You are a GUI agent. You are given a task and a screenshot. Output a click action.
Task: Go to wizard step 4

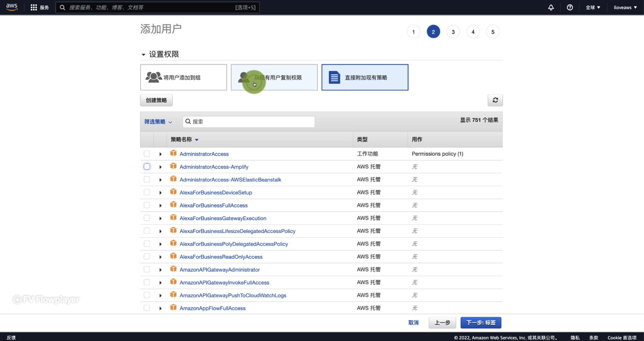click(473, 32)
